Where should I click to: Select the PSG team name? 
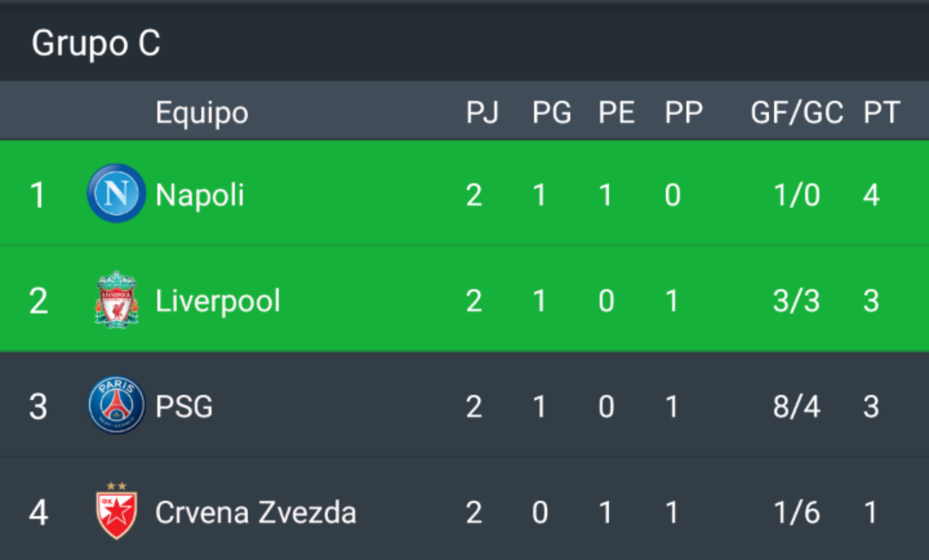click(x=184, y=406)
